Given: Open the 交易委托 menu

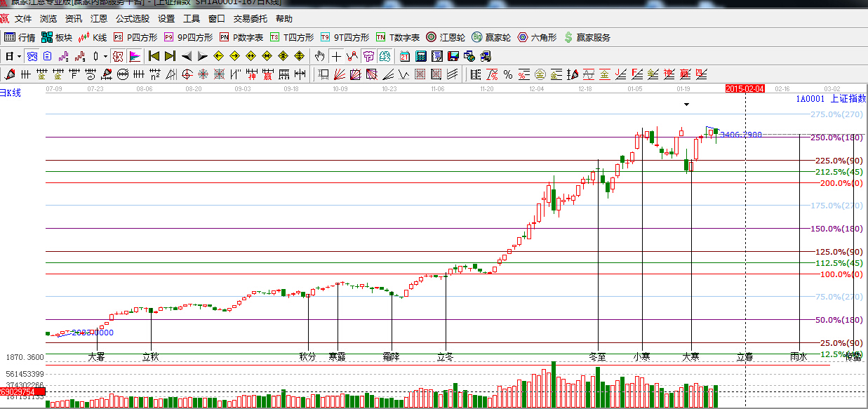Looking at the screenshot, I should click(x=251, y=19).
